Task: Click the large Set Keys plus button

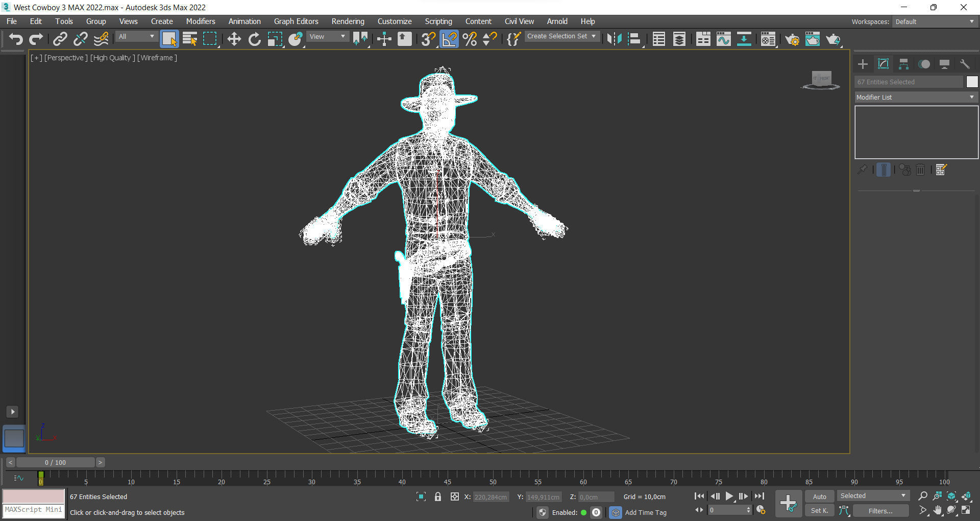Action: tap(788, 503)
